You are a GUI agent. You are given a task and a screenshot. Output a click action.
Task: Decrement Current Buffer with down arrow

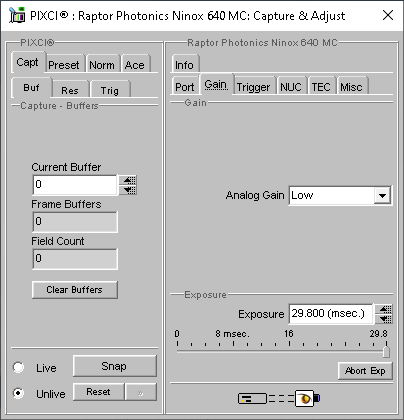[x=128, y=190]
